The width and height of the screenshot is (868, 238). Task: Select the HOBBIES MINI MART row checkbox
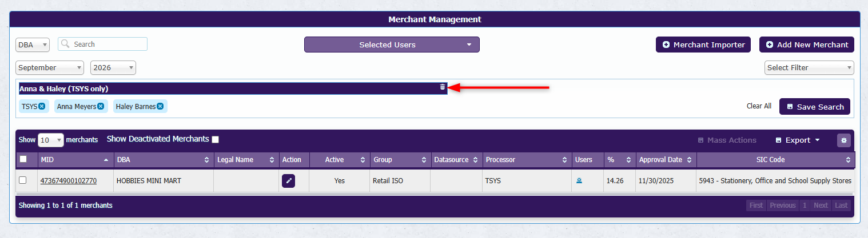click(x=23, y=180)
